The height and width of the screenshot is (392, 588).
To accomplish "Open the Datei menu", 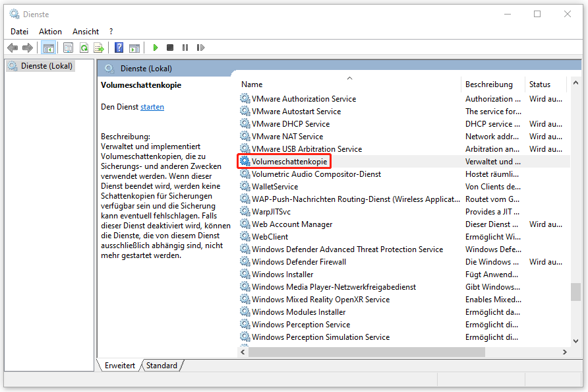I will pos(19,32).
